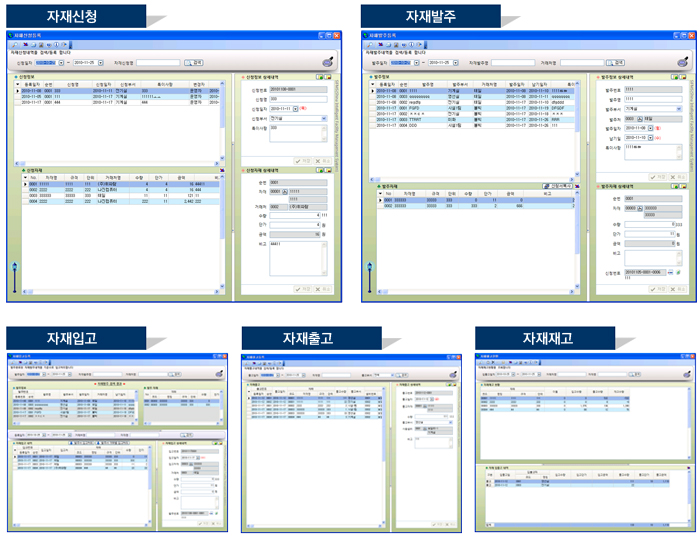The width and height of the screenshot is (700, 539).
Task: Click the new-record icon in 신청정보 상세내역 header
Action: [x=319, y=76]
